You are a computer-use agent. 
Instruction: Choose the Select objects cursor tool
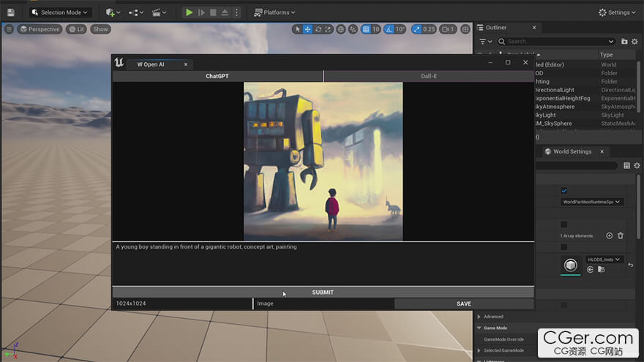point(297,29)
